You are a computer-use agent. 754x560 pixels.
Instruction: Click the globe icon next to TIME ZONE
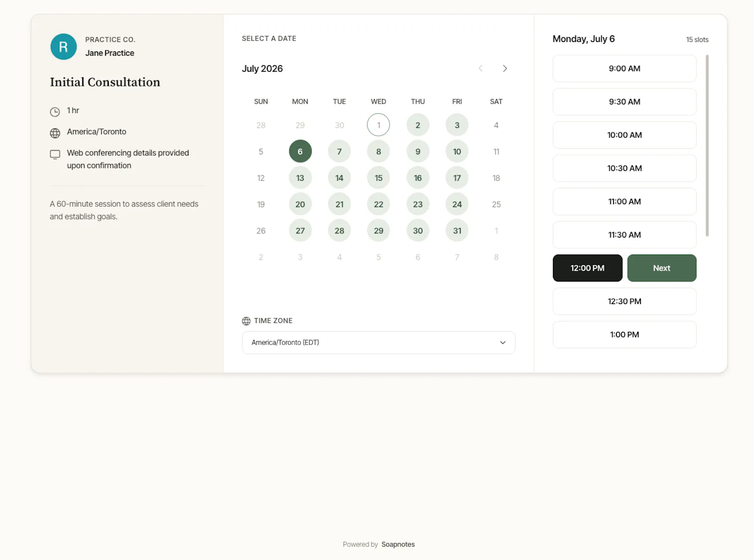point(246,321)
